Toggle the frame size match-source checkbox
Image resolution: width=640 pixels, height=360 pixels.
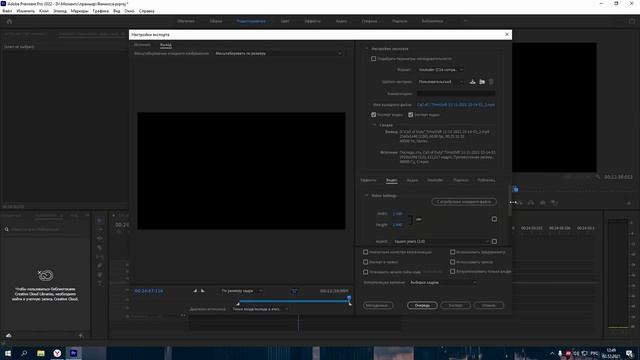pyautogui.click(x=494, y=219)
